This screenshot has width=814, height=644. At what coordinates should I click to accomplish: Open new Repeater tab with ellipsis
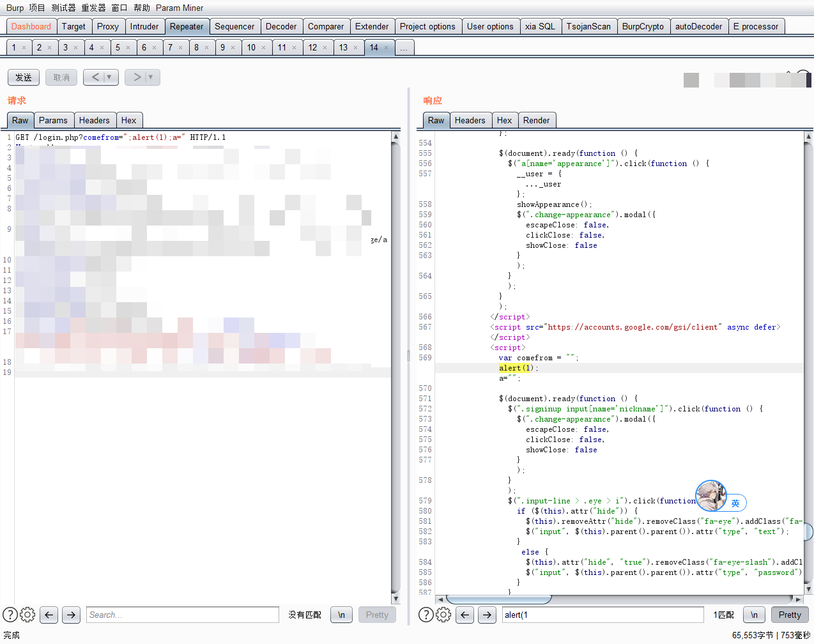pos(404,47)
